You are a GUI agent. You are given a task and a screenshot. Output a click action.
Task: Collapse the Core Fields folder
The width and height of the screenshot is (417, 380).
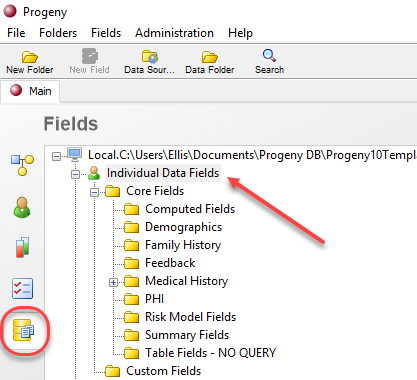click(95, 192)
